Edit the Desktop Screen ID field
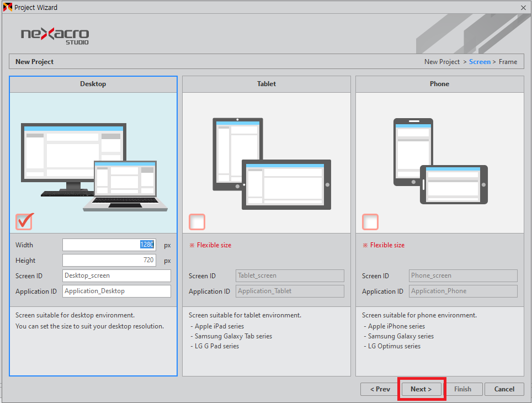 (116, 275)
